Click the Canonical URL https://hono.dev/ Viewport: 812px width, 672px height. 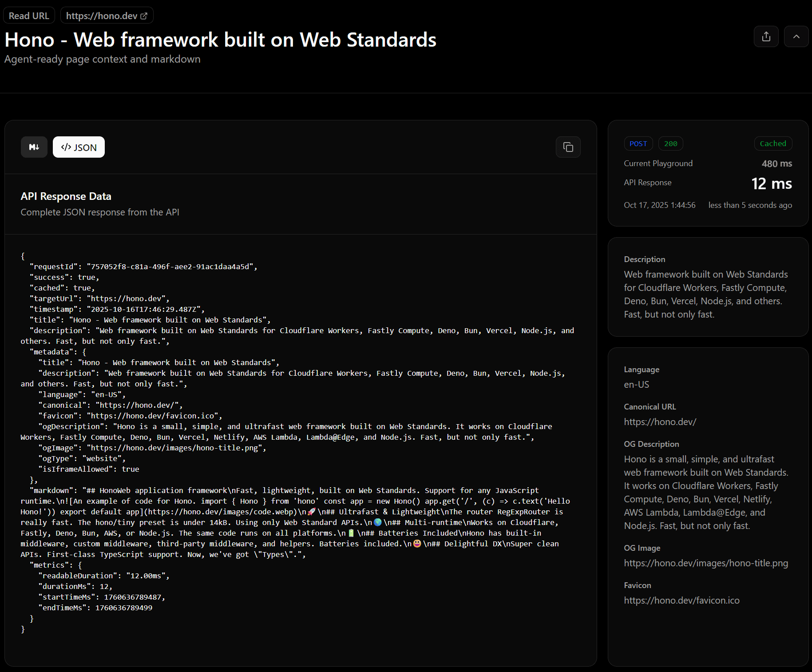click(x=660, y=421)
